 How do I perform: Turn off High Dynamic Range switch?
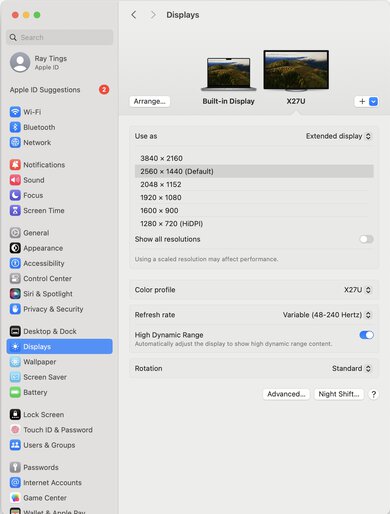[366, 335]
